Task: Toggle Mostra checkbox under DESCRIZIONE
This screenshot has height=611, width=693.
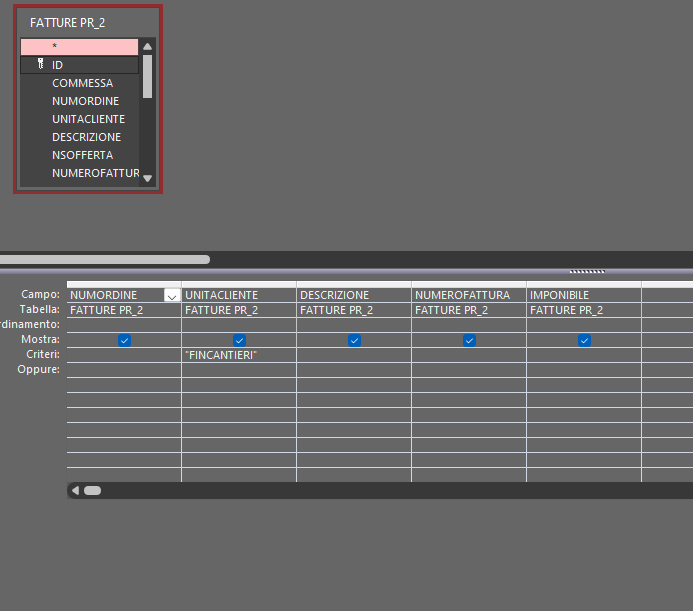Action: [354, 340]
